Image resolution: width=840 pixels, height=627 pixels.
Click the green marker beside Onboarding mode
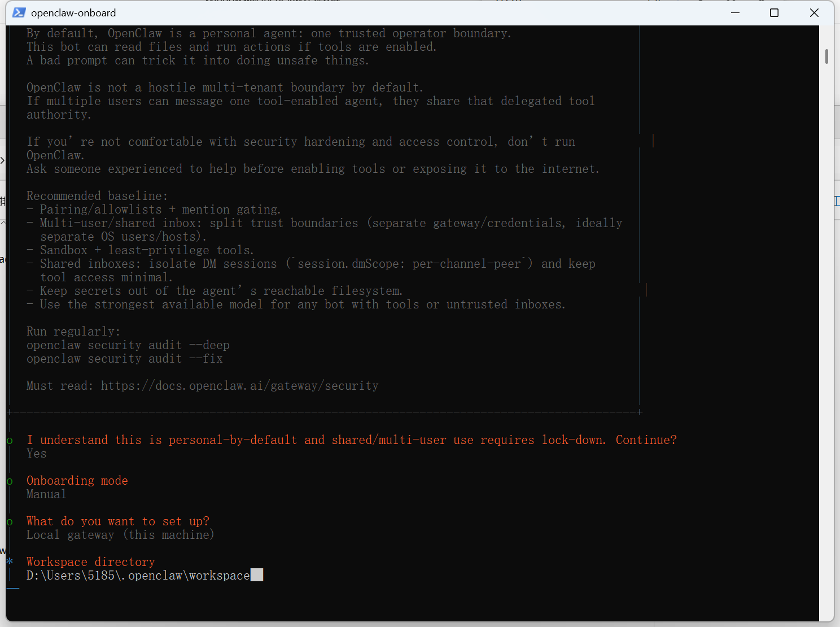[10, 481]
